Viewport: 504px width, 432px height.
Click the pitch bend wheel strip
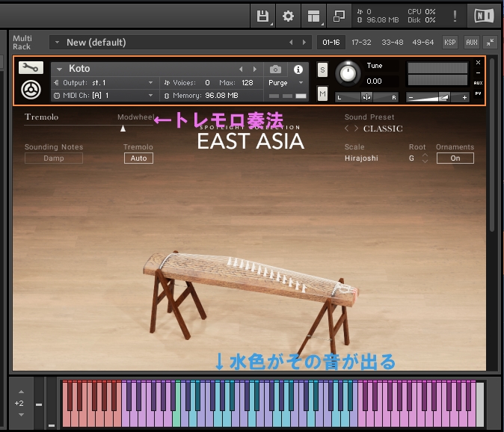(39, 404)
